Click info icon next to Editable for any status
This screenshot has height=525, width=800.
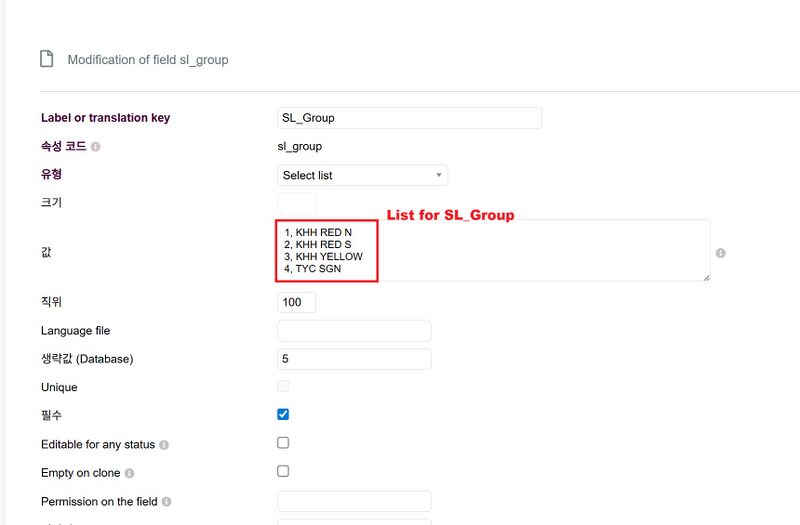164,445
